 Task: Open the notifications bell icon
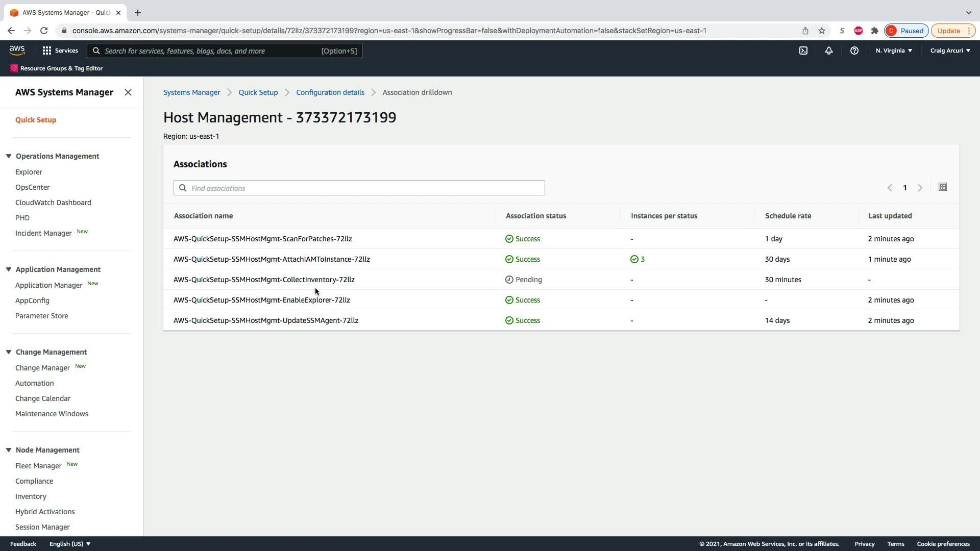pos(828,51)
